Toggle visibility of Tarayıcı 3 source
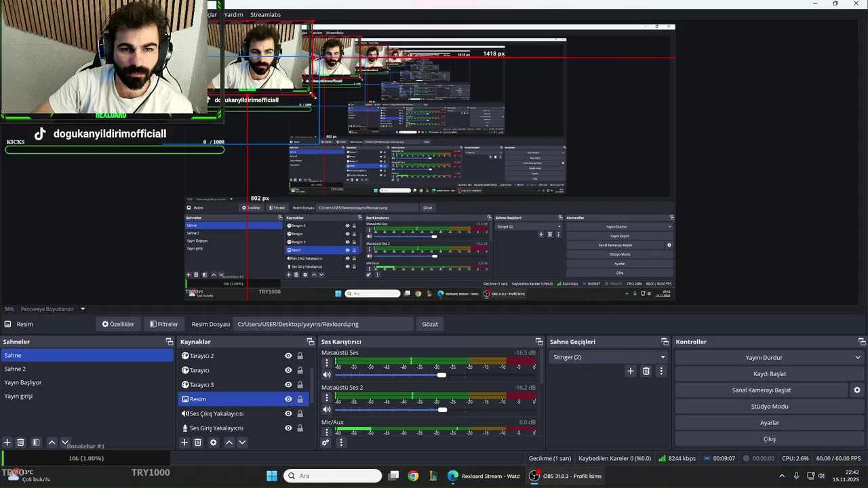Viewport: 868px width, 488px height. pos(288,384)
